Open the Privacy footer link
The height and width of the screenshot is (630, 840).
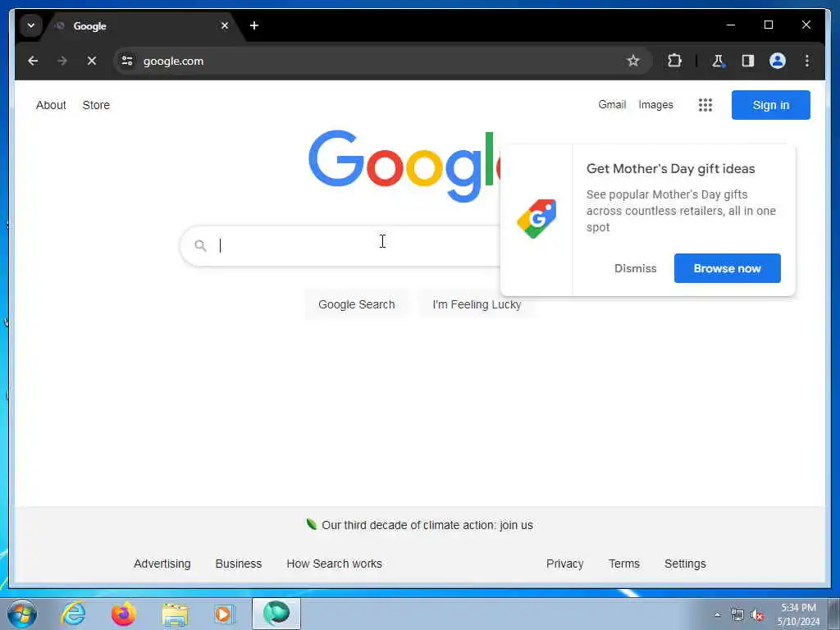coord(564,564)
